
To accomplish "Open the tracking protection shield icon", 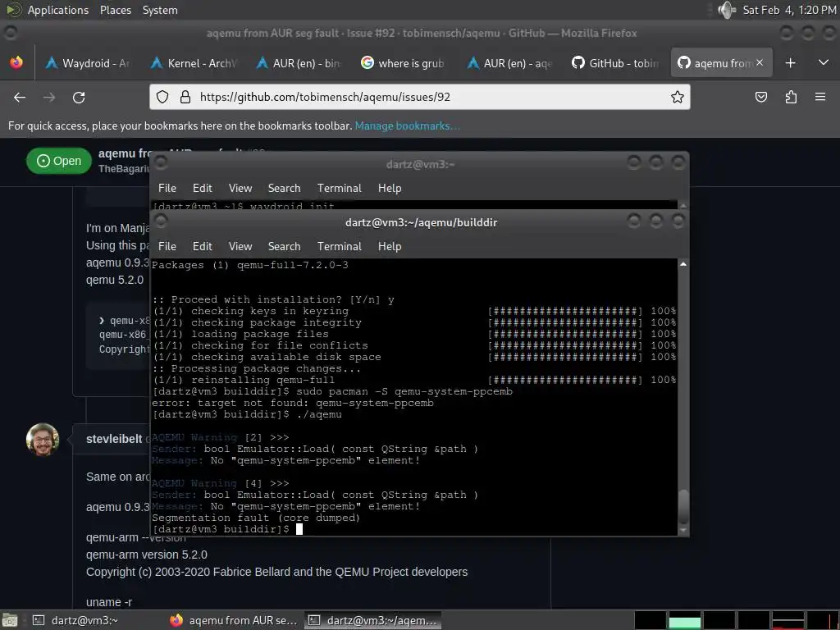I will pos(162,97).
